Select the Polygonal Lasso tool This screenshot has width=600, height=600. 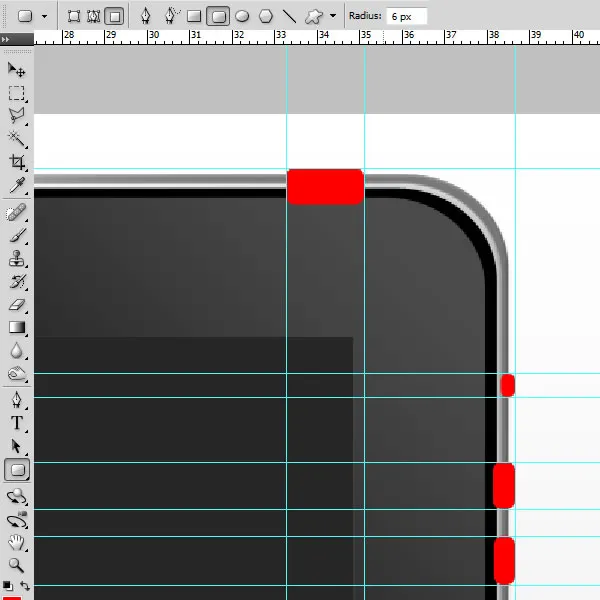pyautogui.click(x=16, y=116)
